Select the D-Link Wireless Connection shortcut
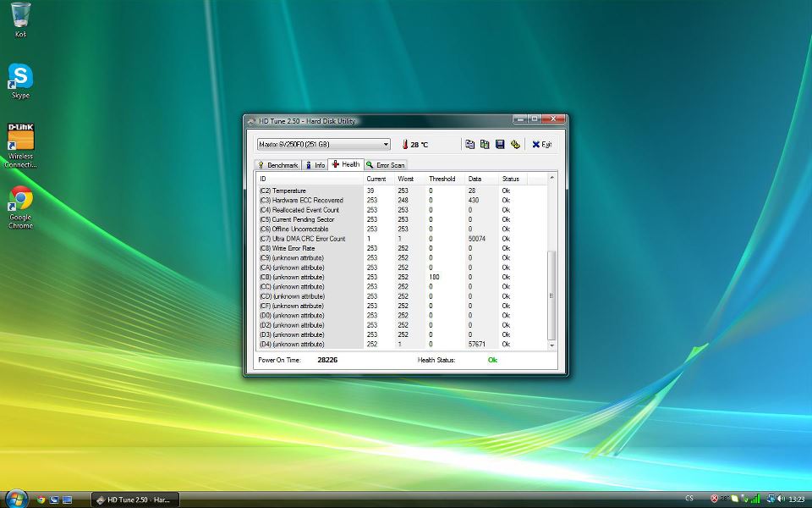The width and height of the screenshot is (812, 508). [20, 146]
